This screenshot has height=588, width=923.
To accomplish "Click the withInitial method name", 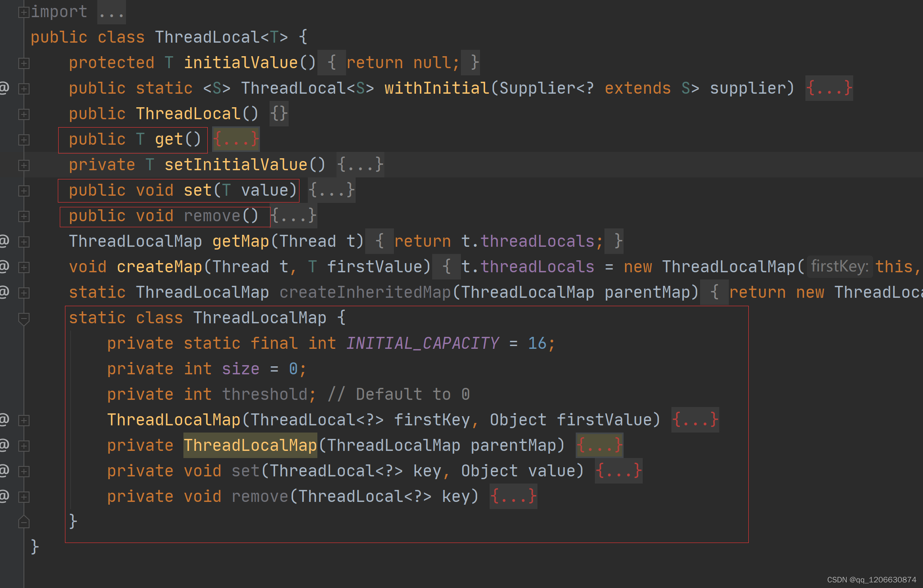I will click(437, 88).
